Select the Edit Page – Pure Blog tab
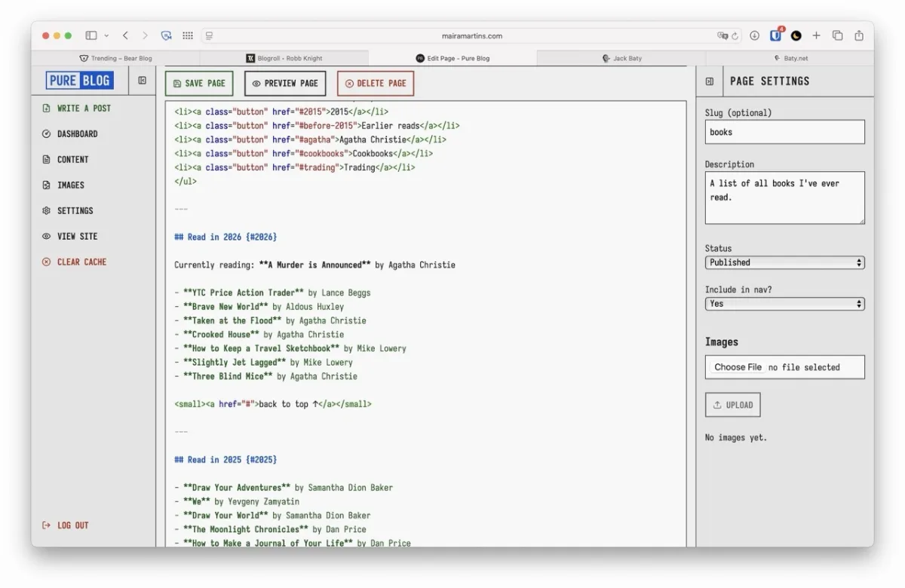This screenshot has height=588, width=905. pyautogui.click(x=452, y=58)
